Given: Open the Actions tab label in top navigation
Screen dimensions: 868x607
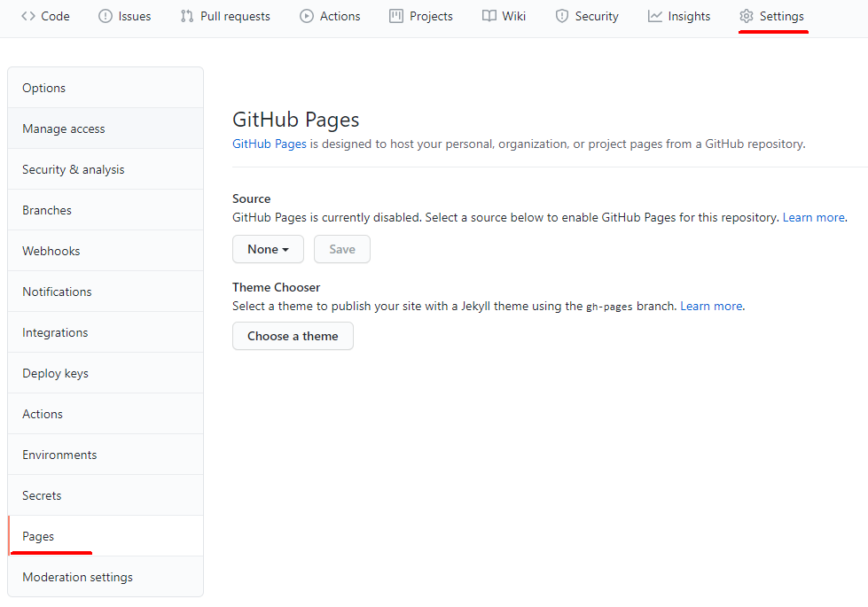Looking at the screenshot, I should click(x=340, y=17).
